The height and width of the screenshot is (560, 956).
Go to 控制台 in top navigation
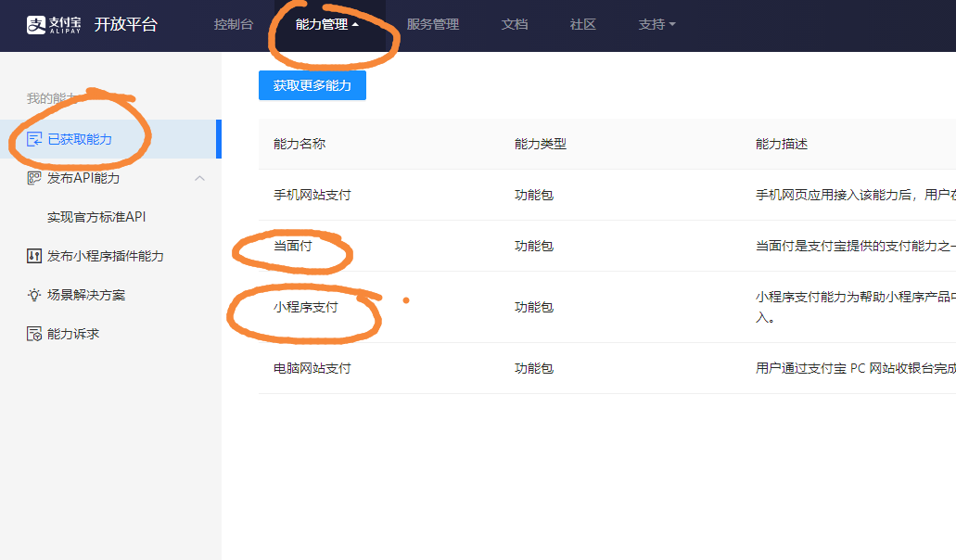233,24
